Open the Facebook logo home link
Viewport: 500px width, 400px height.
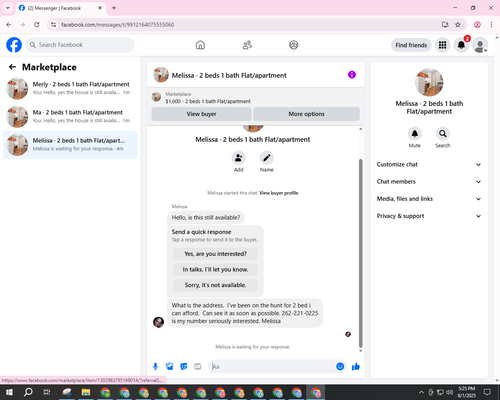tap(14, 45)
